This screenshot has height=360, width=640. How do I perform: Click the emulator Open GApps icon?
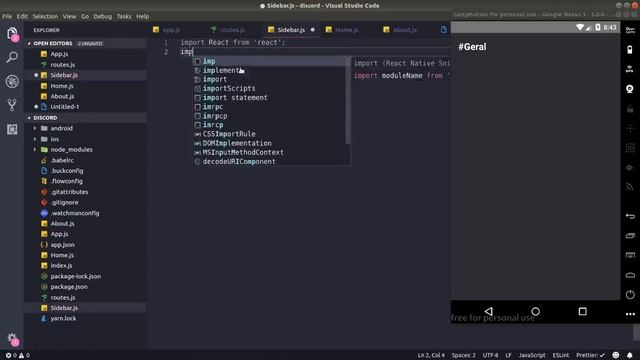click(x=630, y=31)
